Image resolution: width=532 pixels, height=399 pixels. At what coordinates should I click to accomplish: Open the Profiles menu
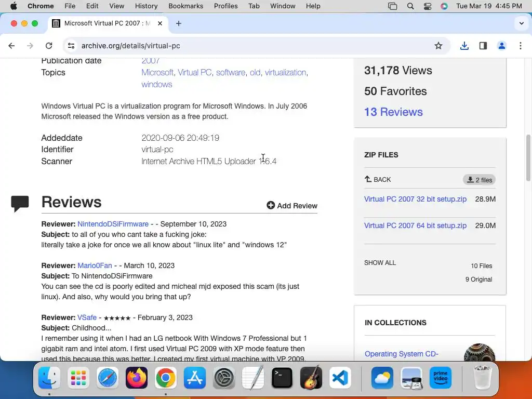point(225,6)
